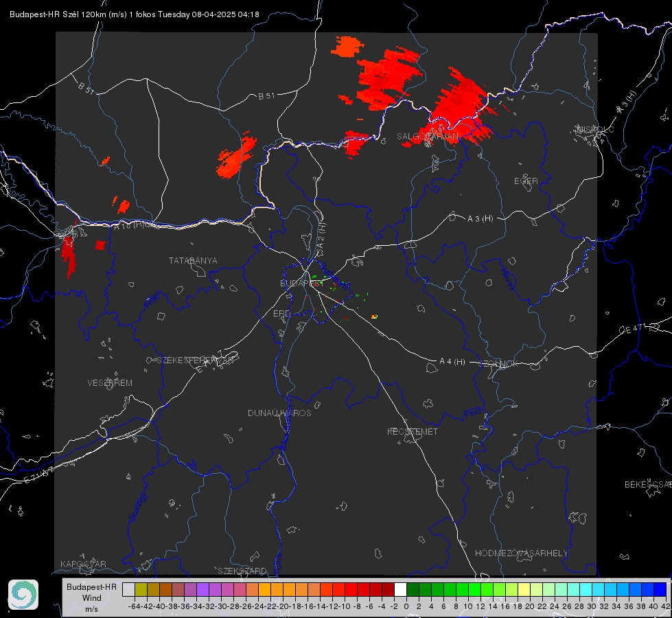
Task: Click the A 4 (H) road label
Action: (452, 362)
